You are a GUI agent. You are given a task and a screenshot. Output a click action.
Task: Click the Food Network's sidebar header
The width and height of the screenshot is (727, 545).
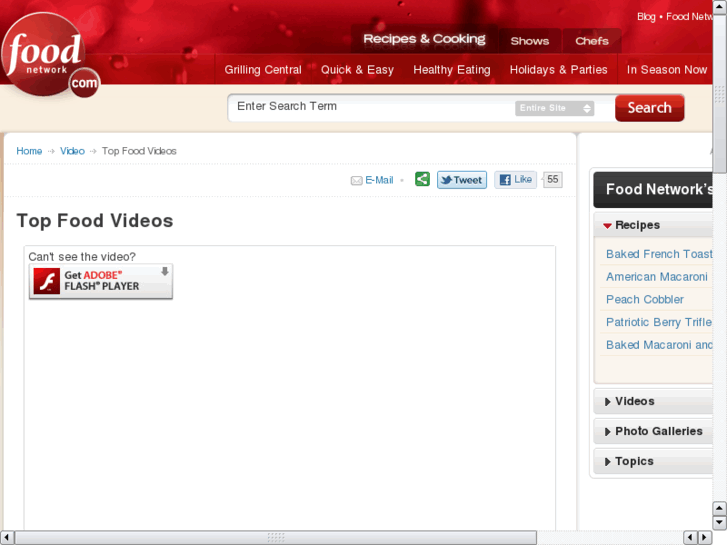pos(653,190)
